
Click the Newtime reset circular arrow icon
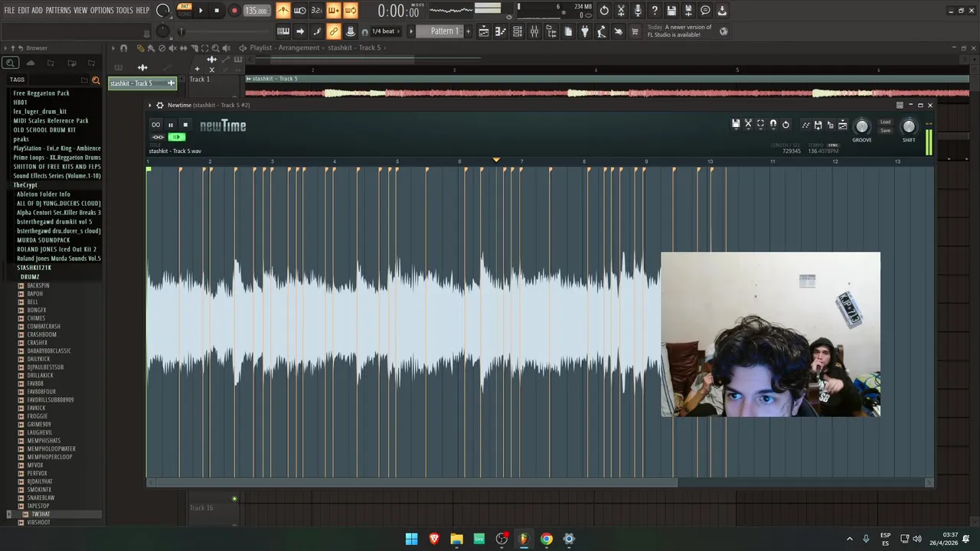click(786, 124)
